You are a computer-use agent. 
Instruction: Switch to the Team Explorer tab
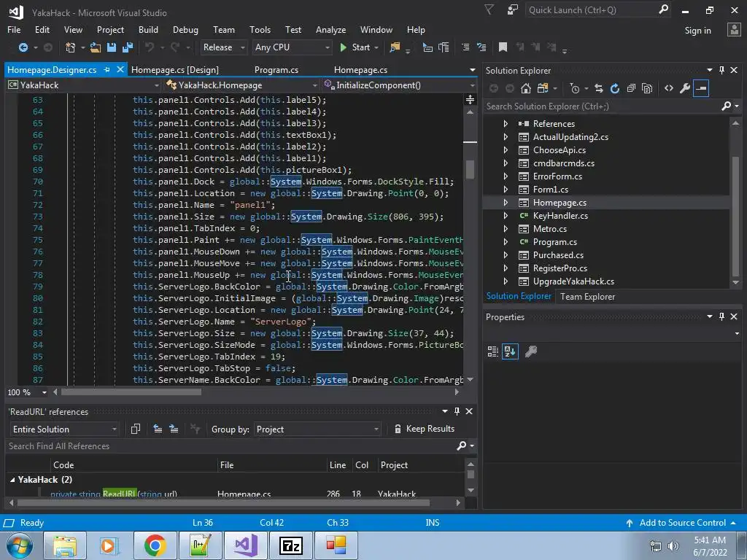[x=587, y=297]
